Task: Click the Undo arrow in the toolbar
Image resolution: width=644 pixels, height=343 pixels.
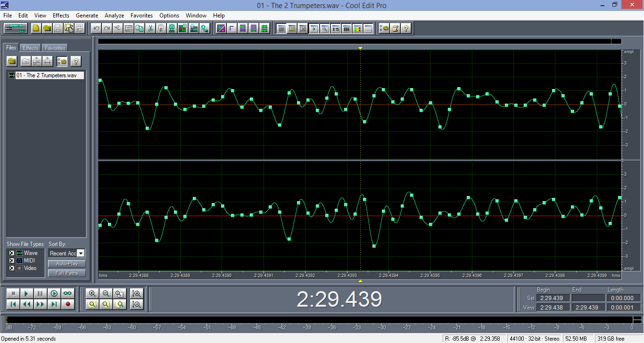Action: pos(96,28)
